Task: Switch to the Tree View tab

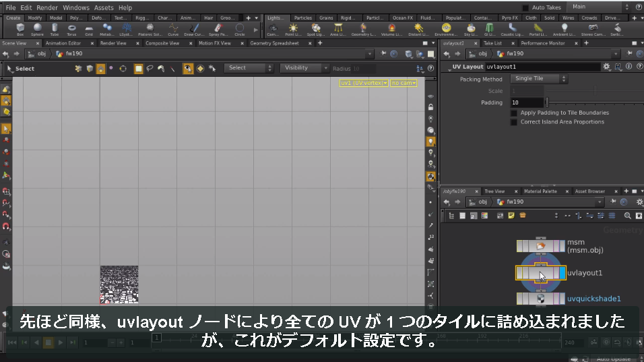Action: pyautogui.click(x=494, y=191)
